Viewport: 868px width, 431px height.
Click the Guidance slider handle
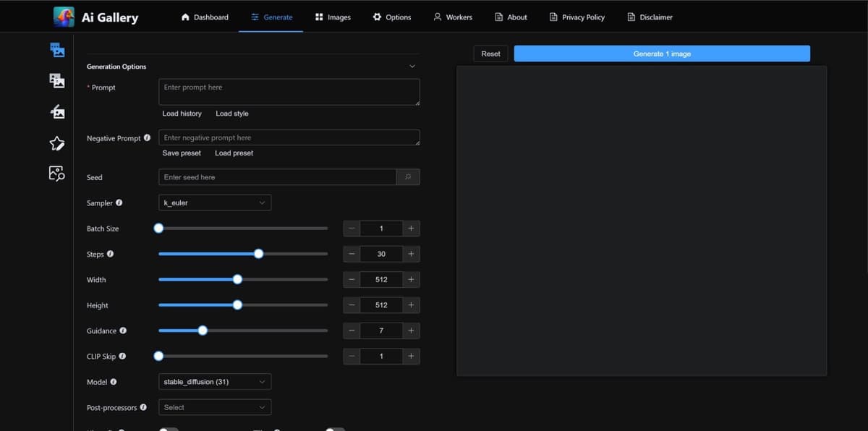point(203,330)
